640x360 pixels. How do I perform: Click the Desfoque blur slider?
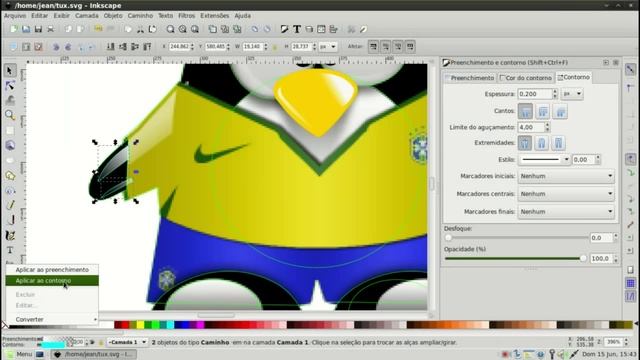[x=516, y=238]
